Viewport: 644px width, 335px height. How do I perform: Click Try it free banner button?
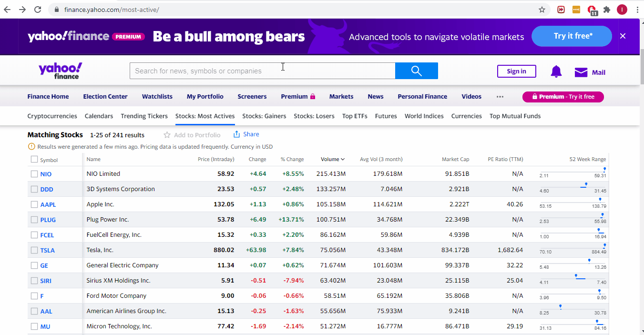572,36
